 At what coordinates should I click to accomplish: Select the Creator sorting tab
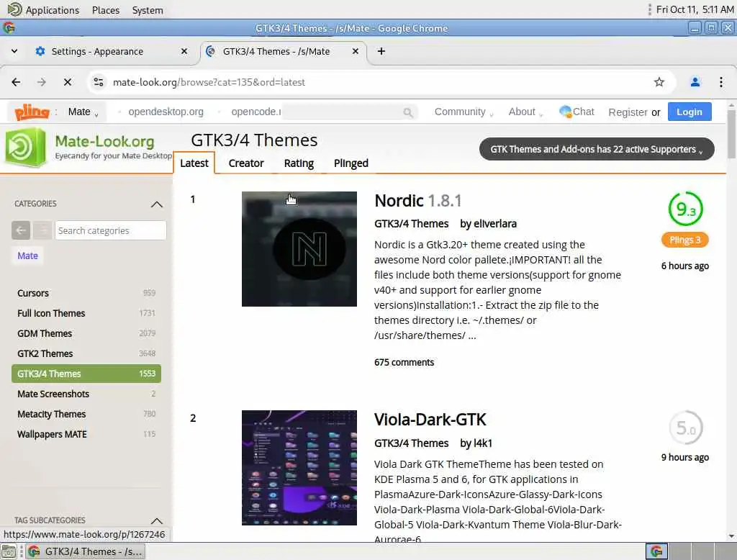tap(246, 163)
